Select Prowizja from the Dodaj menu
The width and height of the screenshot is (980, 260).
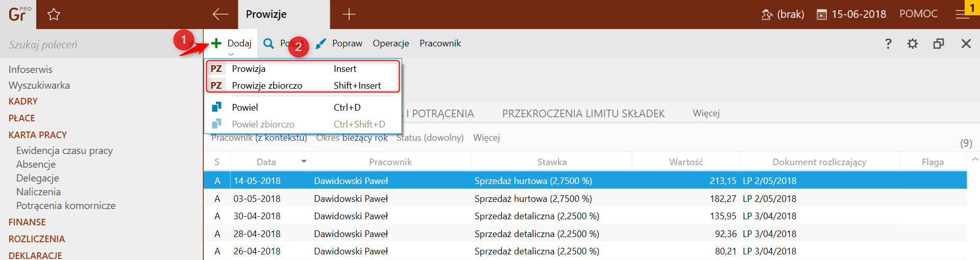249,69
